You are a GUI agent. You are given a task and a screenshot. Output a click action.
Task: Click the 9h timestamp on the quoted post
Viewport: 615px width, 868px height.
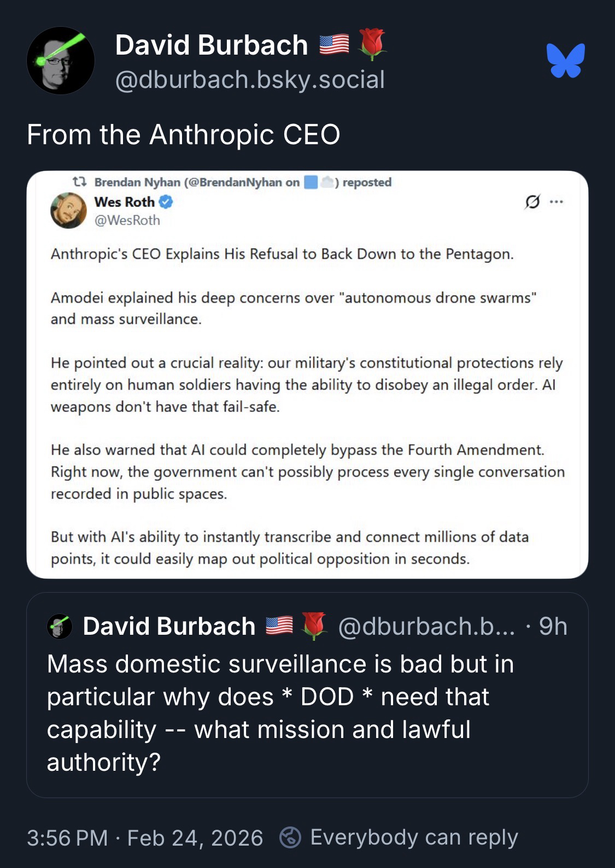(x=553, y=627)
